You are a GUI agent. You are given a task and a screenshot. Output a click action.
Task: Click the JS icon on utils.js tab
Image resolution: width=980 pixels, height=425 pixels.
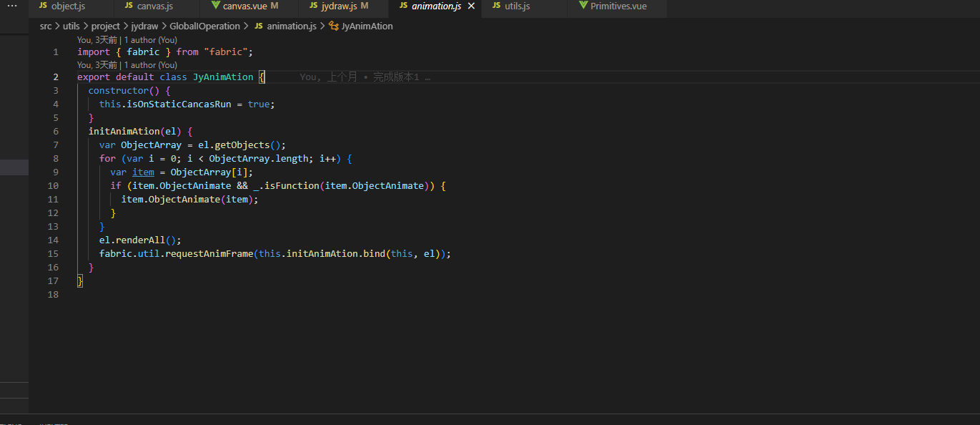pyautogui.click(x=496, y=6)
